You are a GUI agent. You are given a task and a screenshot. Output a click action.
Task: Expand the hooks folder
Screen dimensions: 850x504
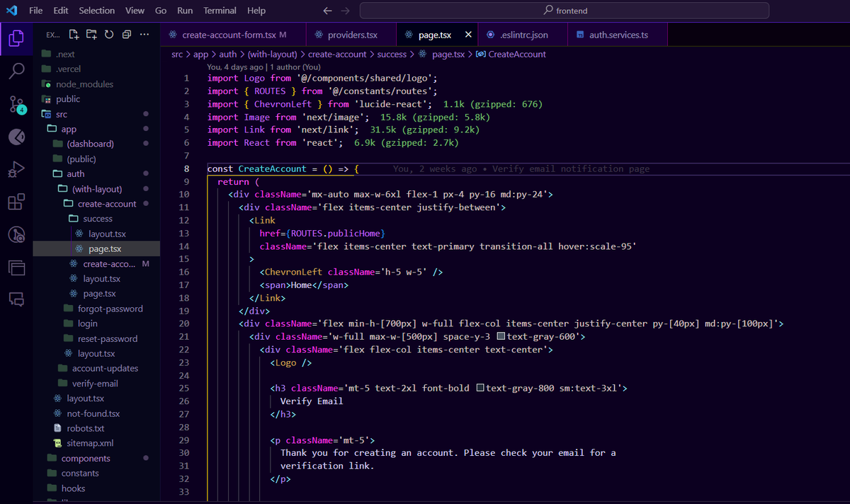click(x=96, y=488)
